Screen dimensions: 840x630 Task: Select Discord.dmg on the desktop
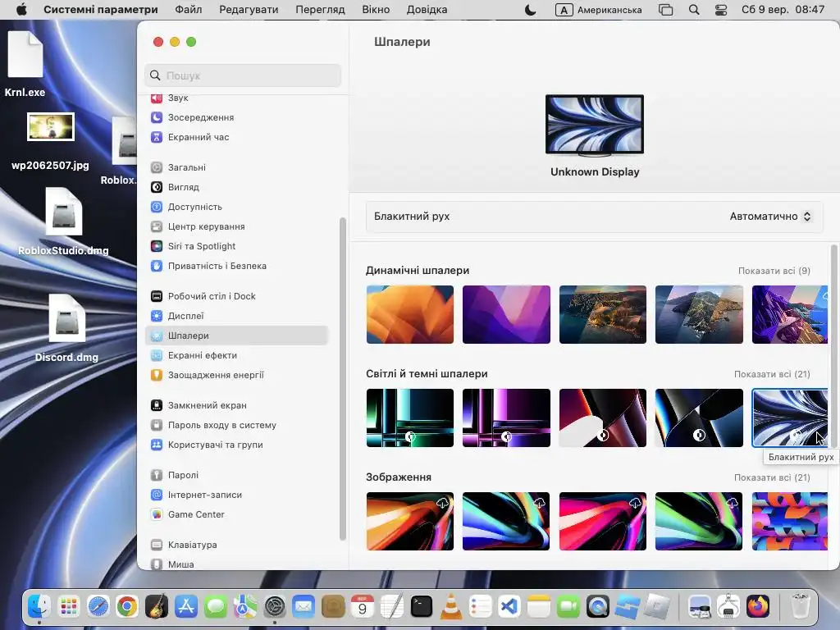pyautogui.click(x=66, y=328)
